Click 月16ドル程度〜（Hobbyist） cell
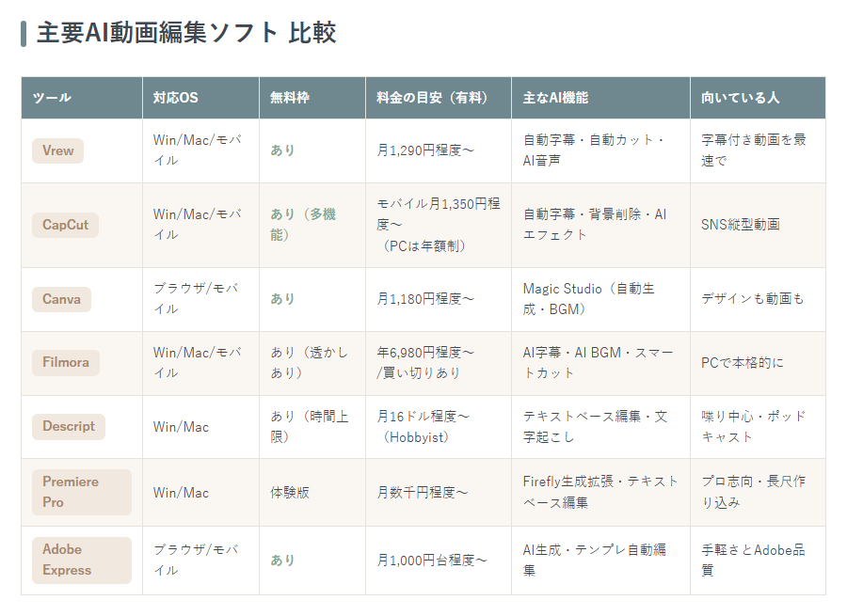This screenshot has width=847, height=616. (439, 427)
